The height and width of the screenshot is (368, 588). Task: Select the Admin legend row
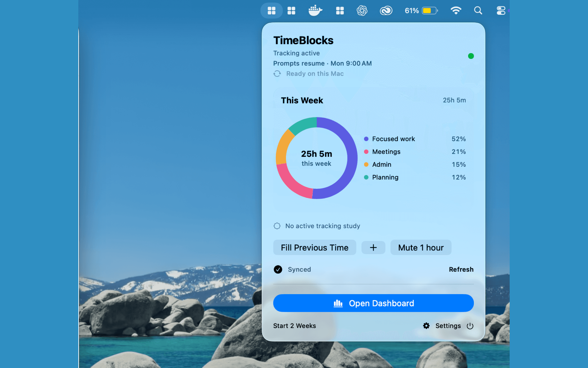coord(415,164)
